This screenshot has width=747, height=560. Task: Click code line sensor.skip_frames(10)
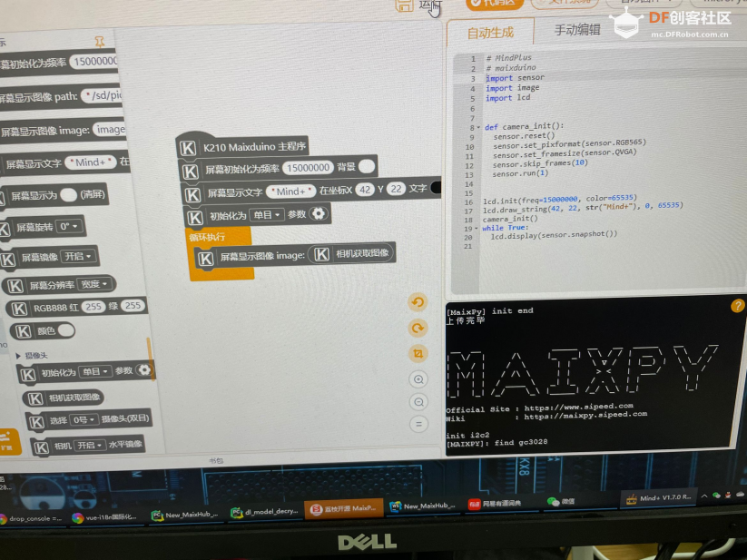(x=540, y=163)
